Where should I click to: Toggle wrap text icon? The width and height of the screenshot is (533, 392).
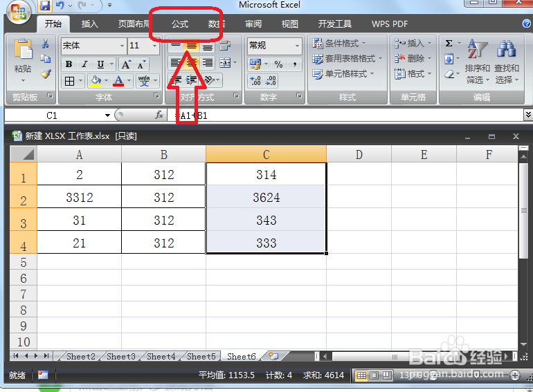(225, 46)
